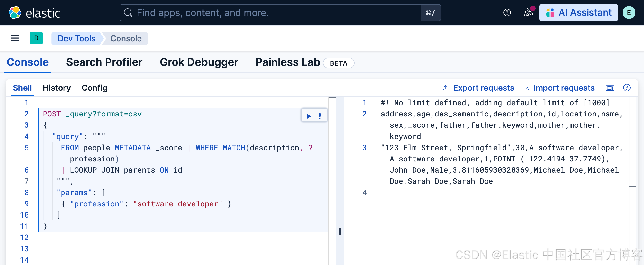644x265 pixels.
Task: Click the user avatar E
Action: 628,13
